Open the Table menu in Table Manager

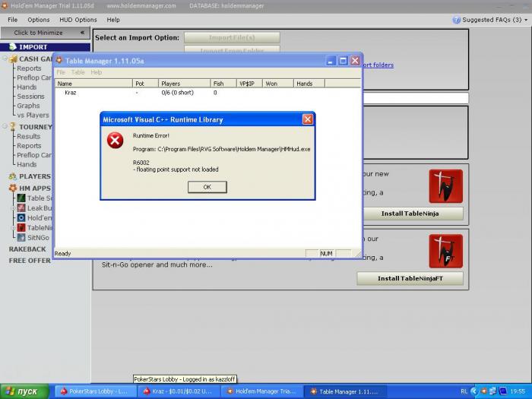pos(78,72)
